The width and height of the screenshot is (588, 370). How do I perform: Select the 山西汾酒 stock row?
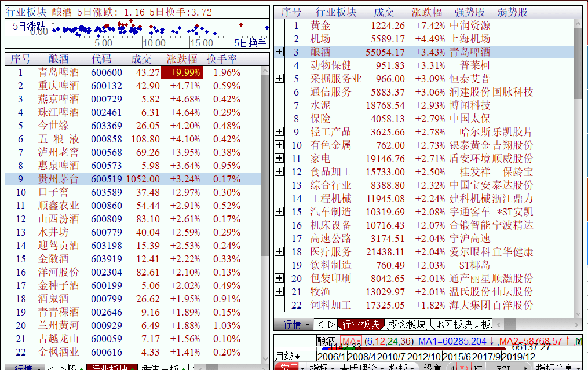[x=133, y=219]
